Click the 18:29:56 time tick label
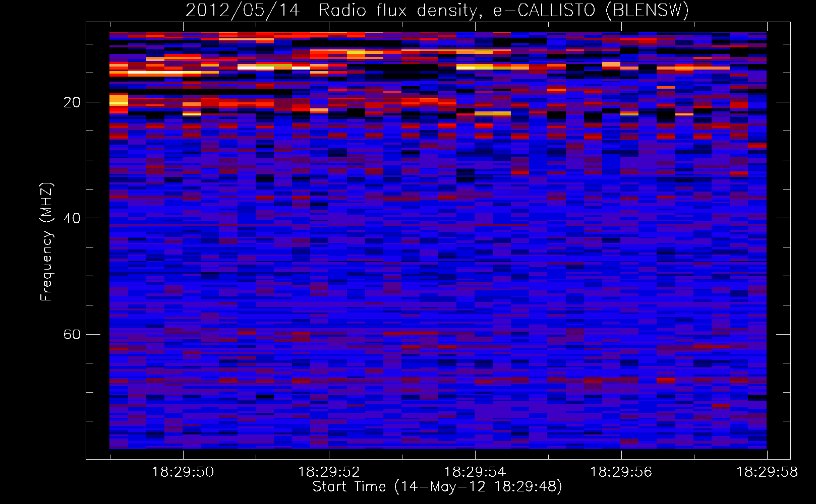 [621, 472]
